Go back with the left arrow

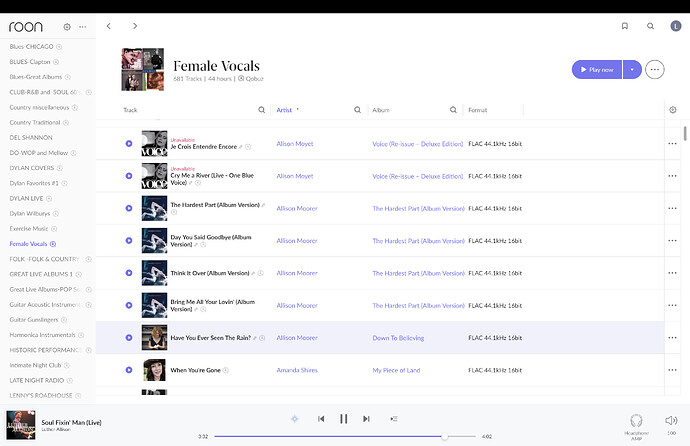(x=109, y=26)
